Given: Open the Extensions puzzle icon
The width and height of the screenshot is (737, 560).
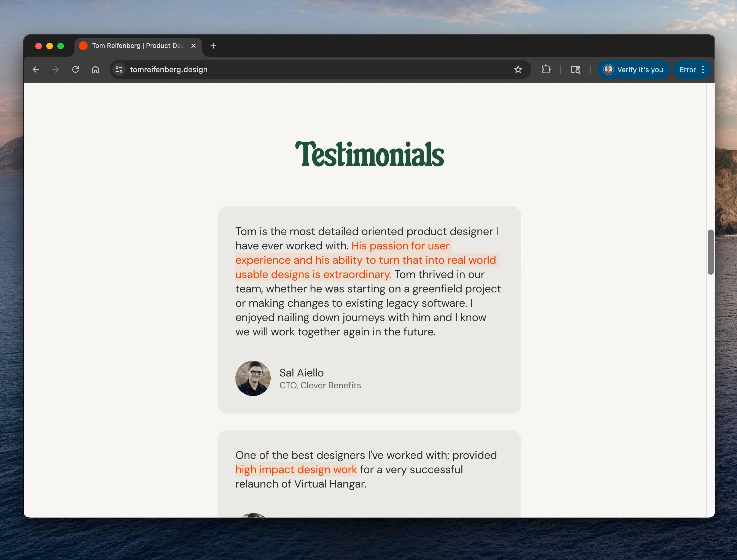Looking at the screenshot, I should [x=546, y=69].
